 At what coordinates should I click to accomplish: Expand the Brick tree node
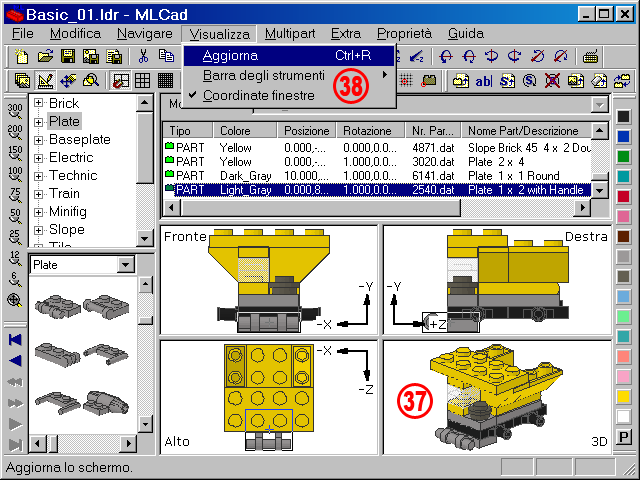tap(38, 103)
